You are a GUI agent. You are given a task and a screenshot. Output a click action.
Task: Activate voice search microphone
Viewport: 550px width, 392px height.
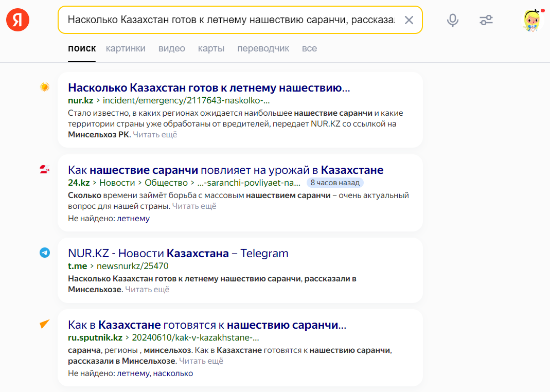452,20
